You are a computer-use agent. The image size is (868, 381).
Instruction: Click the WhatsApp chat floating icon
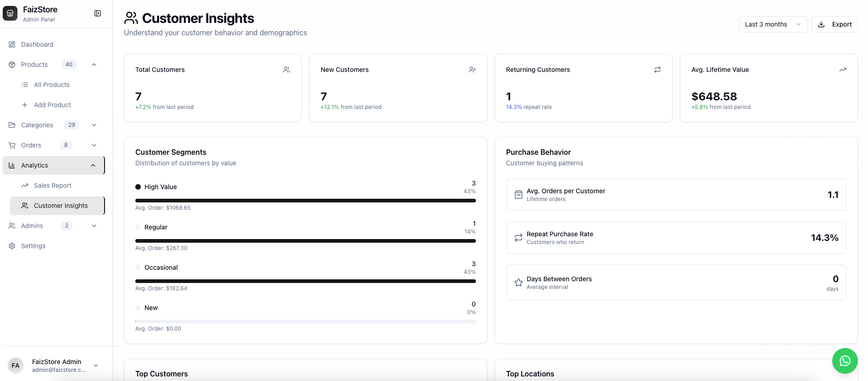[845, 361]
